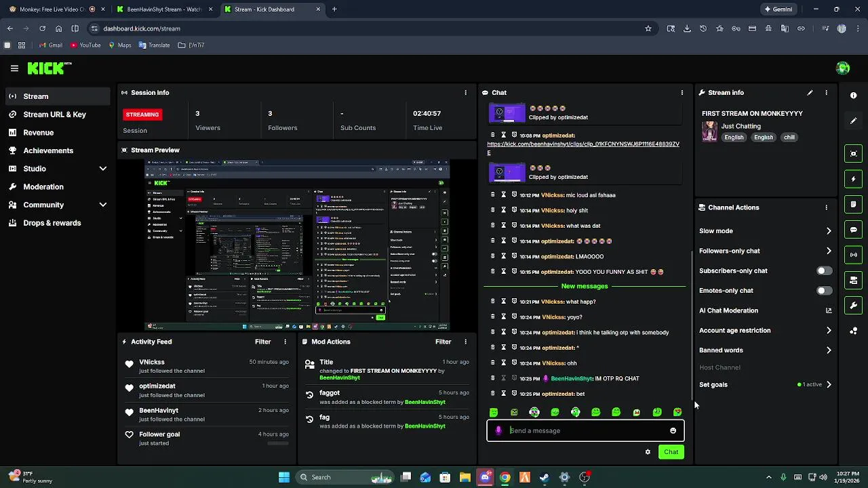The width and height of the screenshot is (868, 488).
Task: Open the hamburger menu beside the Kick logo
Action: pyautogui.click(x=14, y=68)
